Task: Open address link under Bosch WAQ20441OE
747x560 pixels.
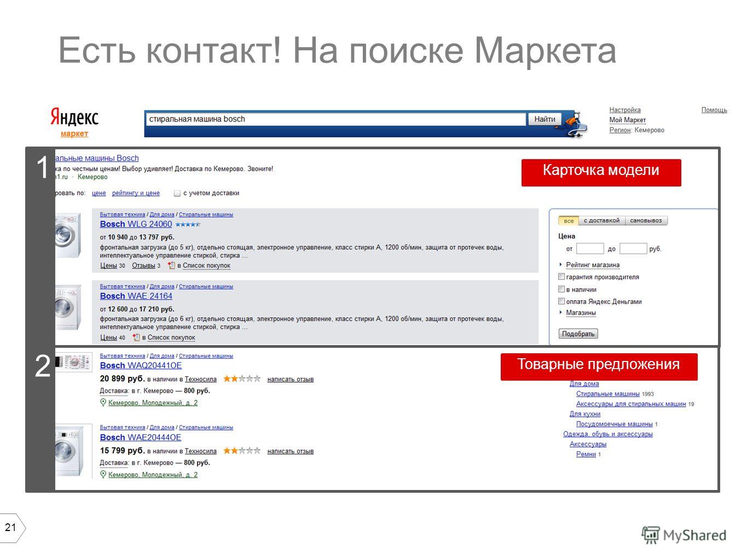Action: [x=153, y=402]
